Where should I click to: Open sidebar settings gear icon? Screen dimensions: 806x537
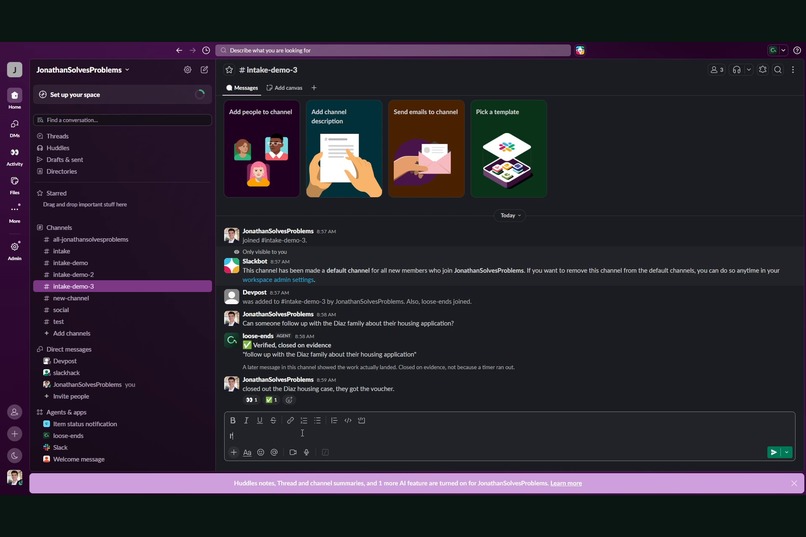pos(188,69)
